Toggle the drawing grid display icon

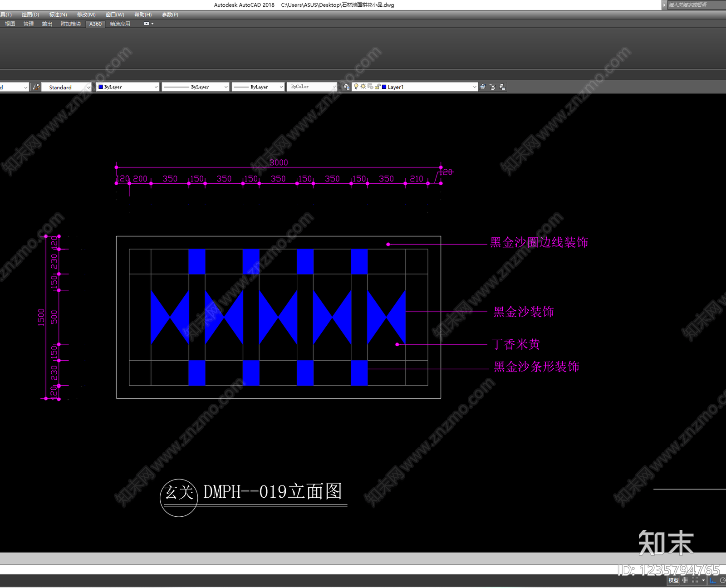[685, 580]
